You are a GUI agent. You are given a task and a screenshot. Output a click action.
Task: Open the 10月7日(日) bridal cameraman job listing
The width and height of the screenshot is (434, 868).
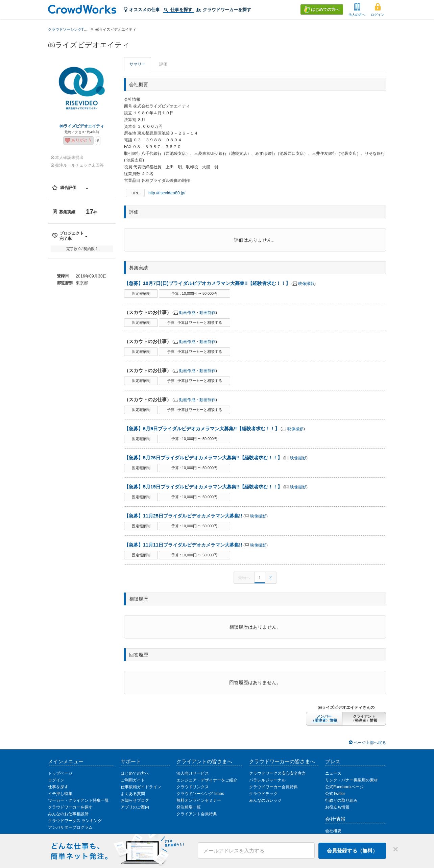(x=207, y=283)
